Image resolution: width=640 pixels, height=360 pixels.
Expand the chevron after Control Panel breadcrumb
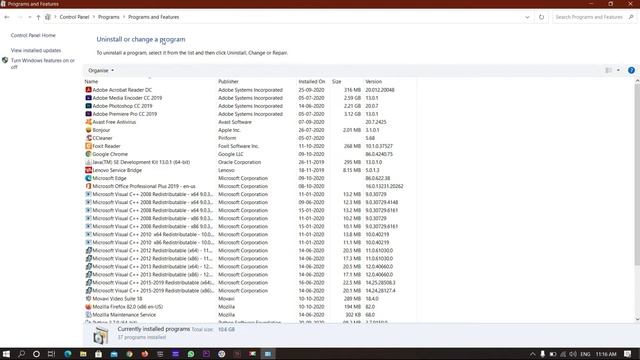(93, 17)
